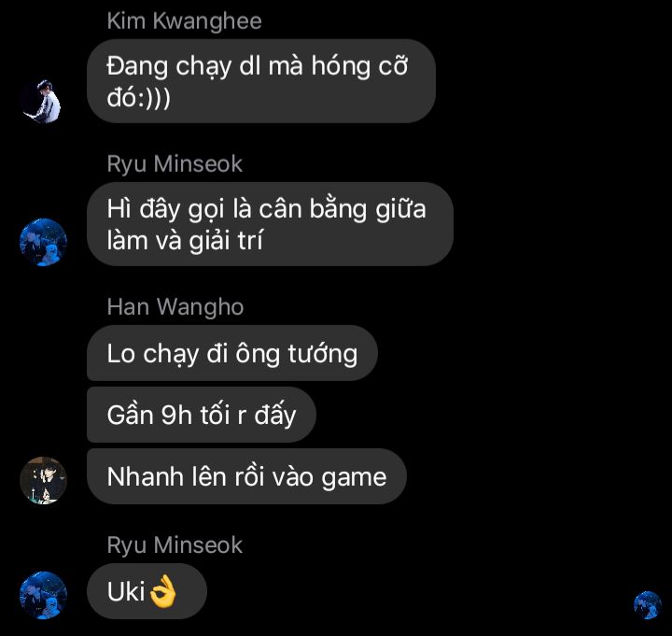
Task: Click '9h' in the 'Gần 9h tối' message
Action: pyautogui.click(x=175, y=416)
